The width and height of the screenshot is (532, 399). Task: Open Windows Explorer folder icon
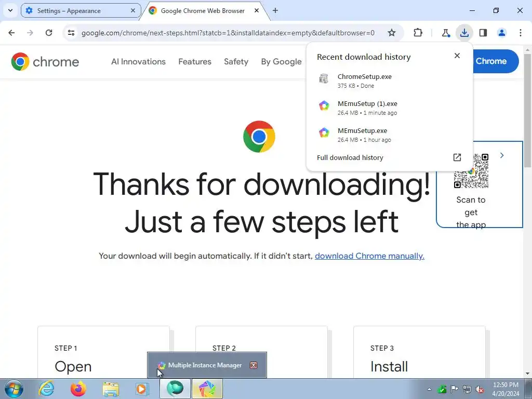tap(111, 389)
